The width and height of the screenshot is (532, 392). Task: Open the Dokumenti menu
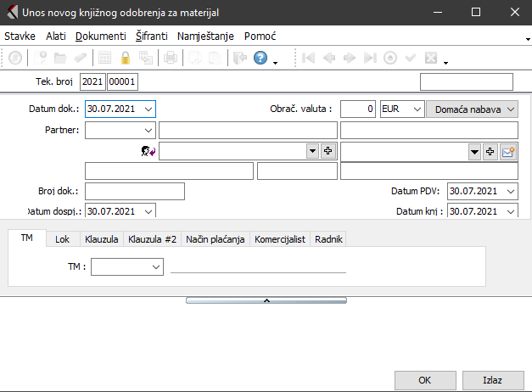[x=100, y=36]
